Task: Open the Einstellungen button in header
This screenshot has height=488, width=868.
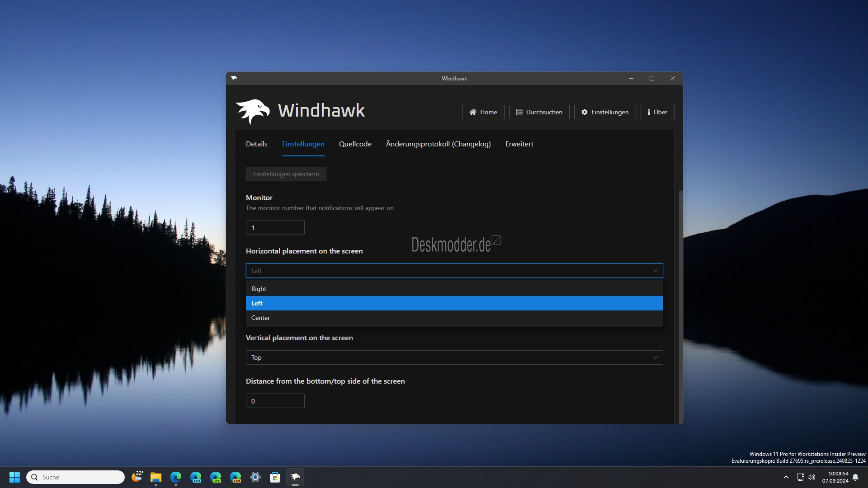Action: tap(604, 112)
